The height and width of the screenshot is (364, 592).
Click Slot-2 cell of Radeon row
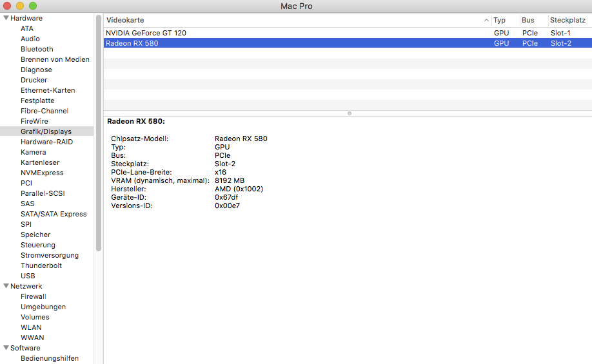point(560,43)
